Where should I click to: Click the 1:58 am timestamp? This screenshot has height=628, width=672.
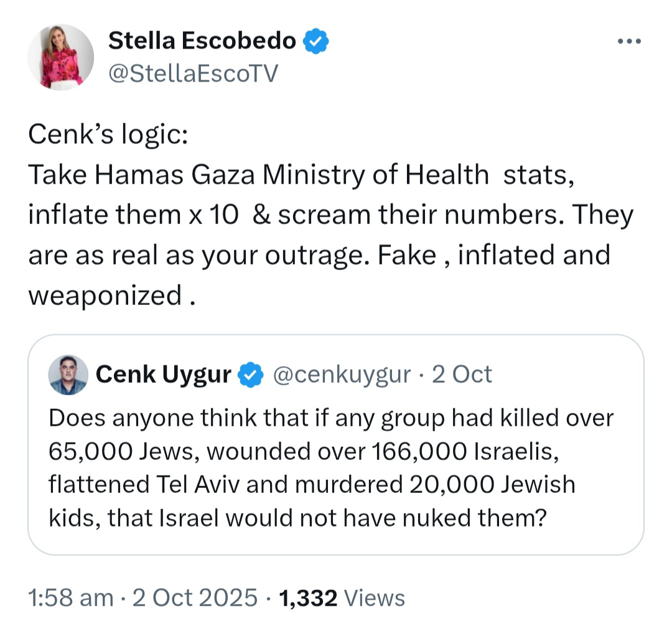click(71, 598)
